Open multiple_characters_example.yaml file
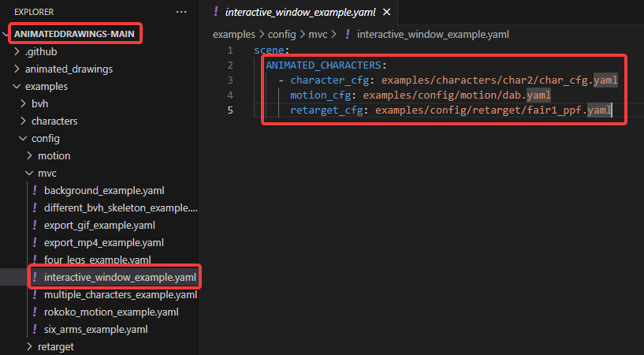 pos(121,294)
